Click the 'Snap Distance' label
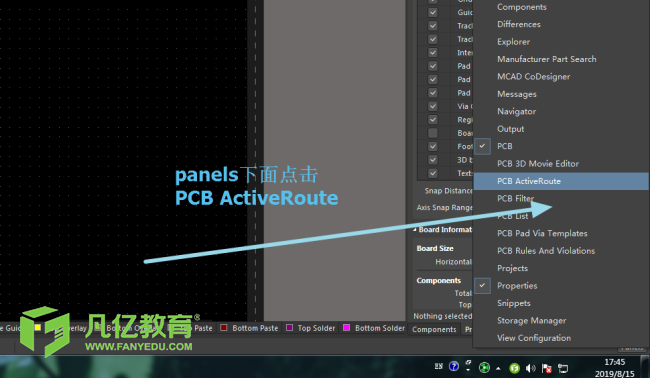Image resolution: width=650 pixels, height=378 pixels. coord(448,191)
